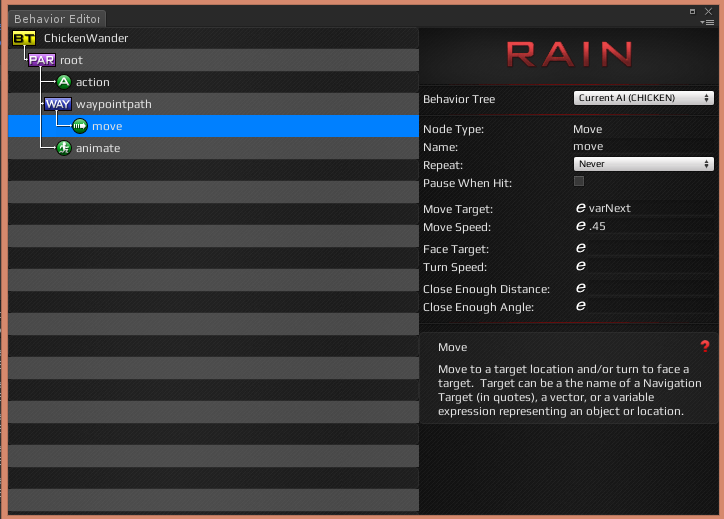Click the Move Target: label
This screenshot has width=724, height=519.
[458, 209]
